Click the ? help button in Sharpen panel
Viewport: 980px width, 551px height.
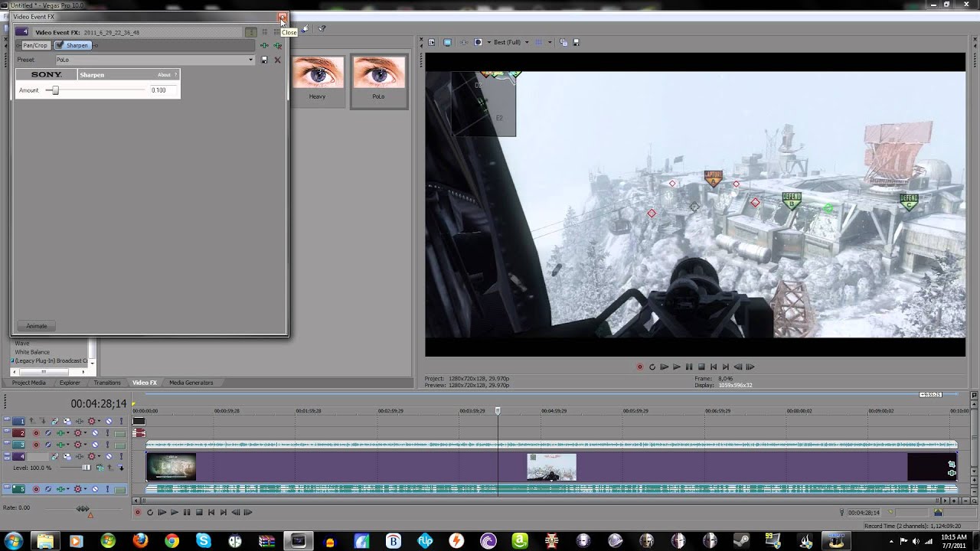point(175,75)
